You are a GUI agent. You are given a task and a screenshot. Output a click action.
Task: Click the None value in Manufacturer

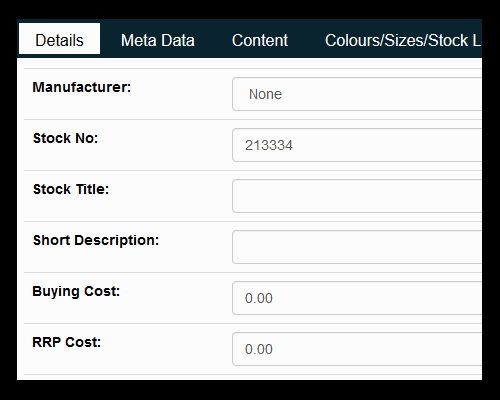265,94
